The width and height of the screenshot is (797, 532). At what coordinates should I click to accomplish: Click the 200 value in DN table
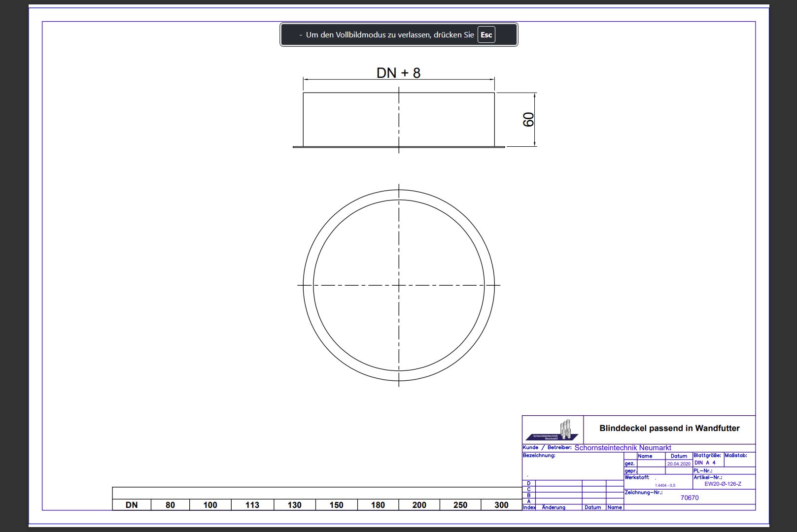click(x=419, y=505)
